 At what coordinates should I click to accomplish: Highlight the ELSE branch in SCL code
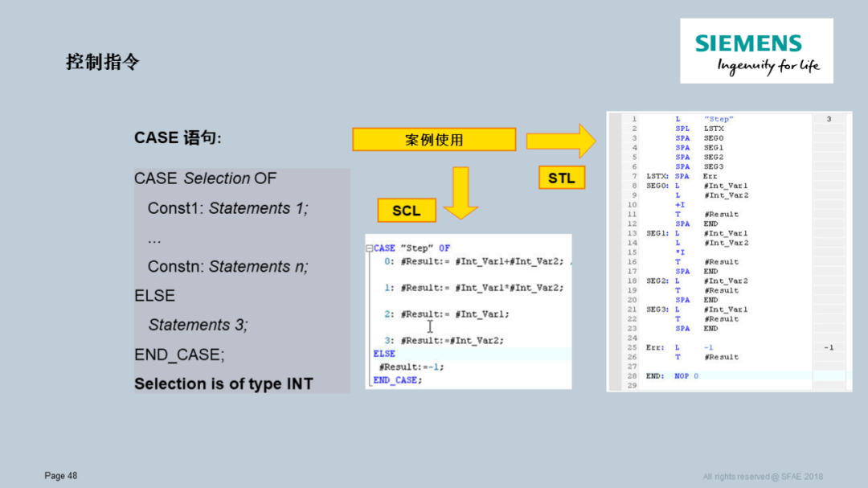[383, 353]
